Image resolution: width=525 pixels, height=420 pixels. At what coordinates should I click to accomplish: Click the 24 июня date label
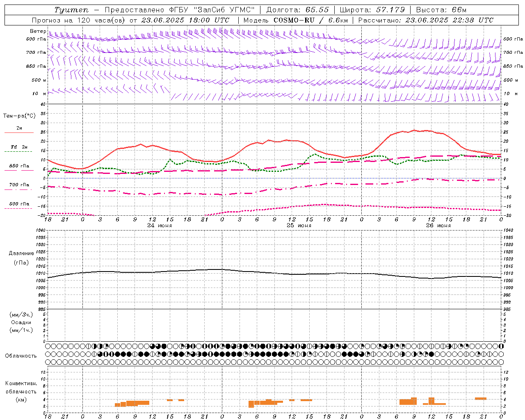(x=160, y=226)
